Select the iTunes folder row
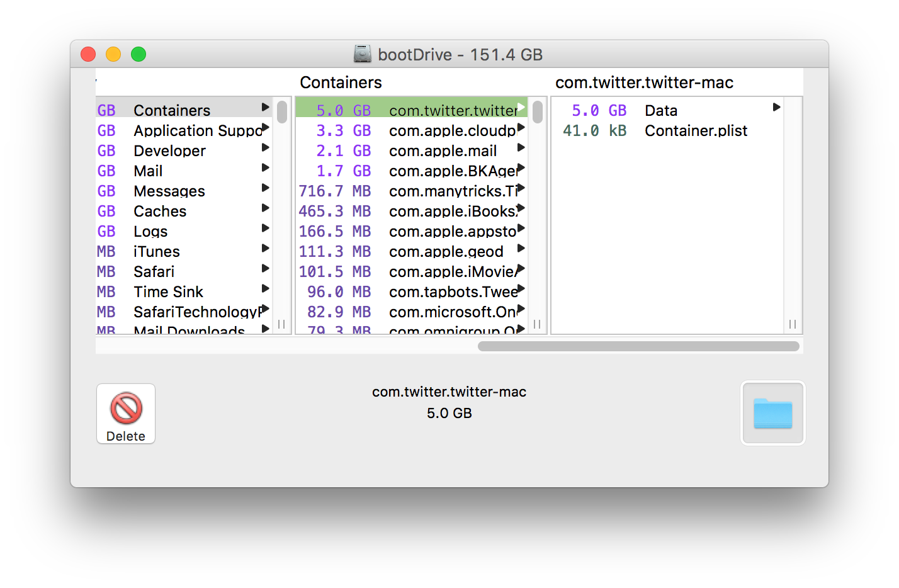Image resolution: width=899 pixels, height=588 pixels. pos(184,249)
